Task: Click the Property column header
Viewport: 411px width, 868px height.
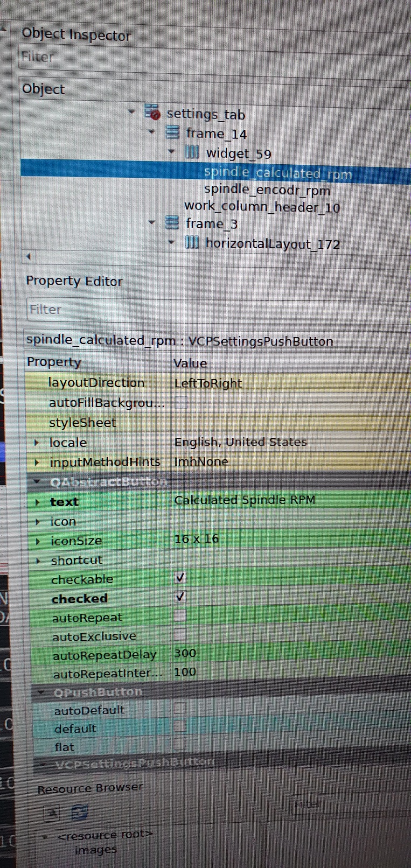Action: (x=54, y=362)
